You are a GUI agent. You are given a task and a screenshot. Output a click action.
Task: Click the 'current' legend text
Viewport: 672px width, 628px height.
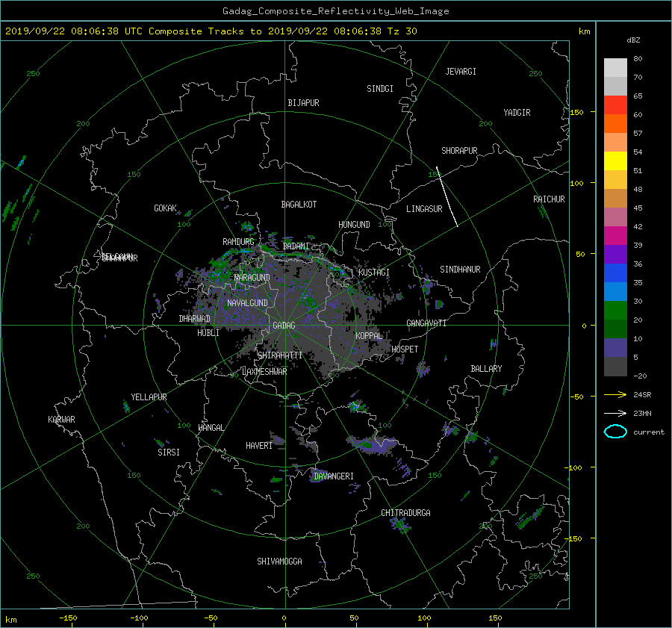point(649,432)
